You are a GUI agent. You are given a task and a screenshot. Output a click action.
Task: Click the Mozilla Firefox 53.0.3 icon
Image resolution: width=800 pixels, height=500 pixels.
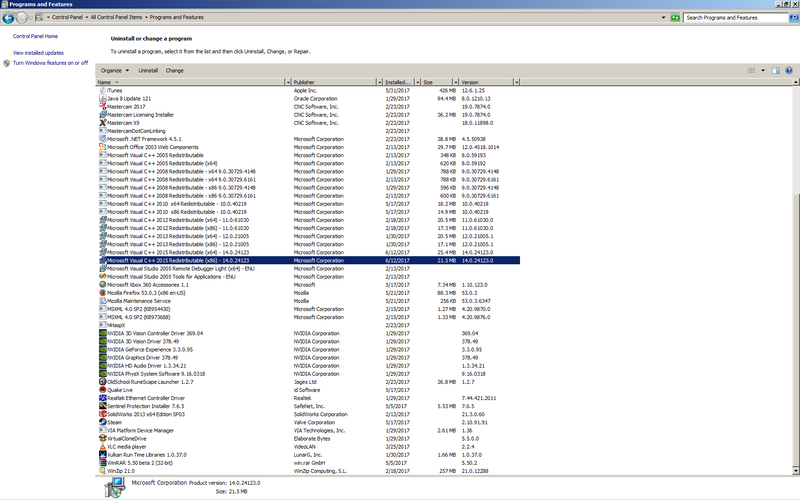(x=103, y=293)
